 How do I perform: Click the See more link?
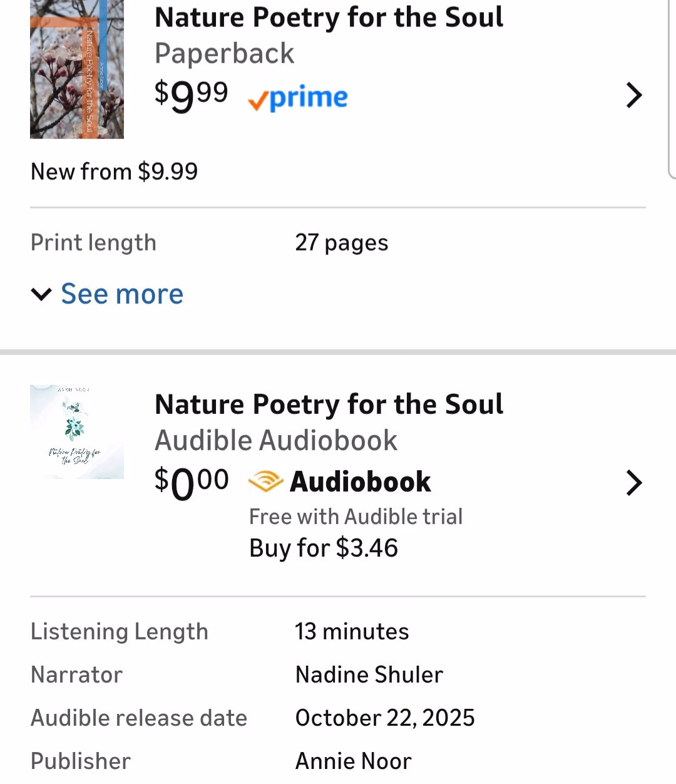pyautogui.click(x=122, y=294)
